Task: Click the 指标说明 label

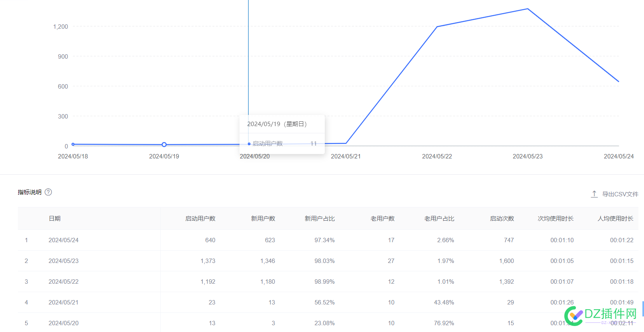Action: [x=29, y=192]
